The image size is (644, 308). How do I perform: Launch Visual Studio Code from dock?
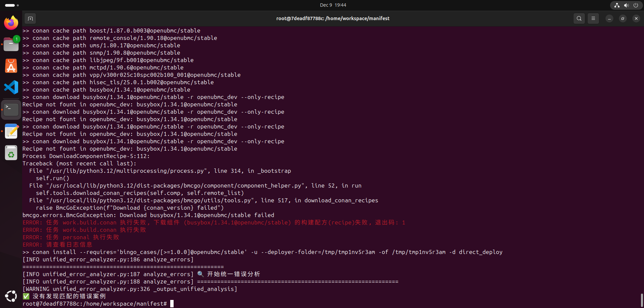[11, 88]
